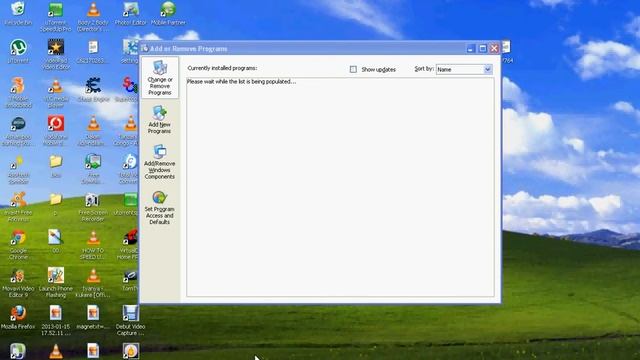This screenshot has width=640, height=360.
Task: Select Photo! Editor desktop icon
Action: [x=131, y=13]
